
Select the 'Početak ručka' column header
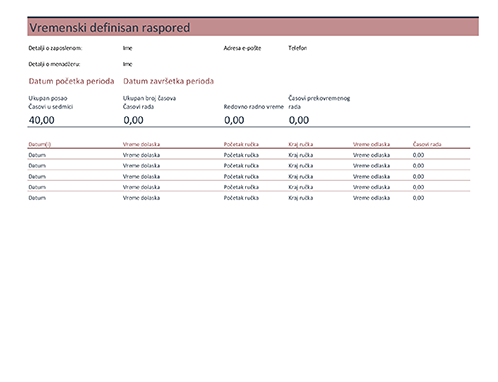point(241,144)
